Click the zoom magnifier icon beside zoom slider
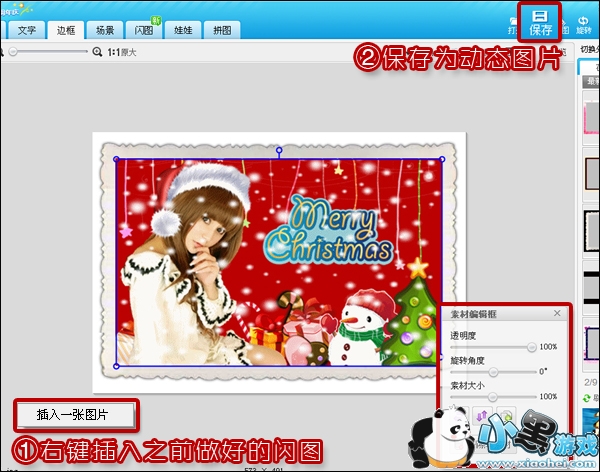Image resolution: width=600 pixels, height=472 pixels. coord(97,51)
